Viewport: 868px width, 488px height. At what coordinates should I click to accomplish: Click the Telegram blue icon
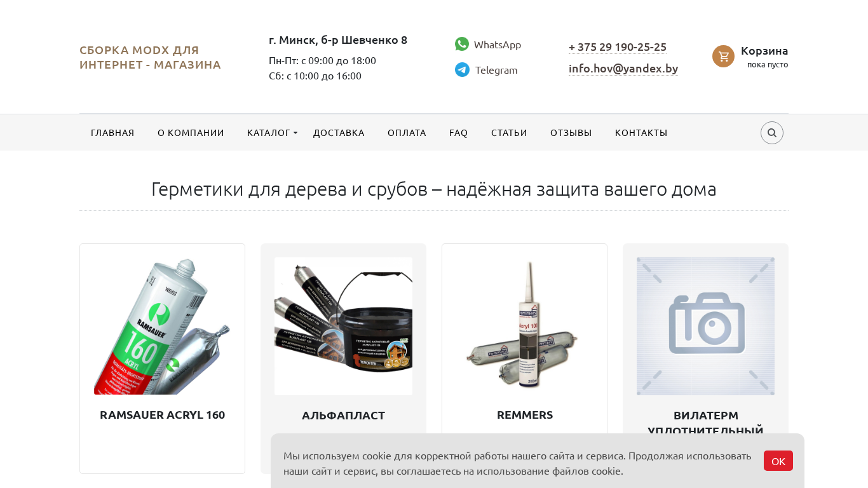(462, 70)
